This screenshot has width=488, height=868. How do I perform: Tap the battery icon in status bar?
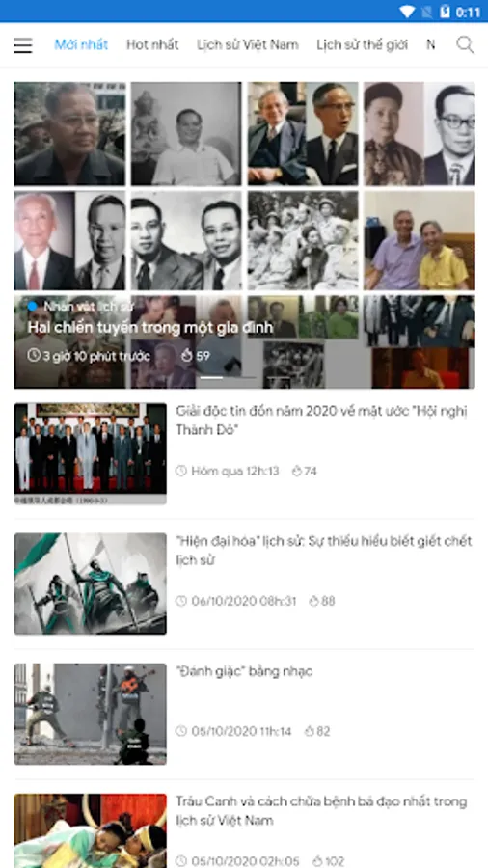[x=445, y=12]
